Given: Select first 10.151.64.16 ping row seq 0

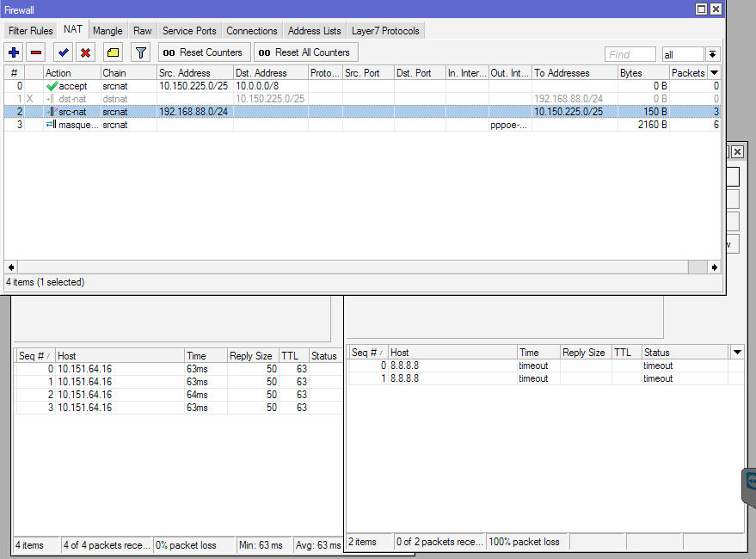Looking at the screenshot, I should 178,369.
